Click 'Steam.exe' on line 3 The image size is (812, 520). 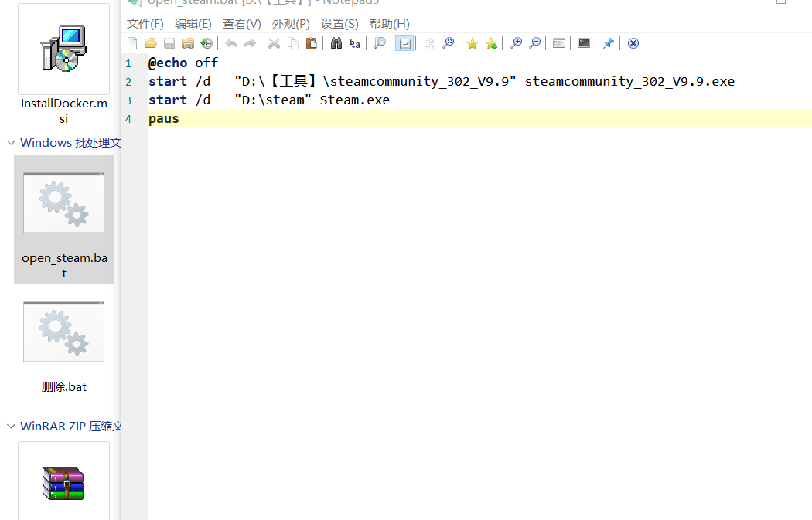coord(355,100)
